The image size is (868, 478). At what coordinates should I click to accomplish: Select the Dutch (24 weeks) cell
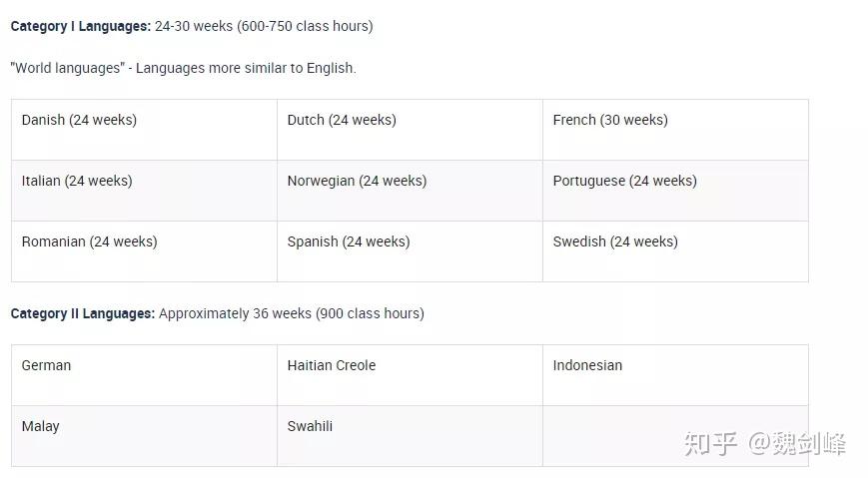pos(342,120)
